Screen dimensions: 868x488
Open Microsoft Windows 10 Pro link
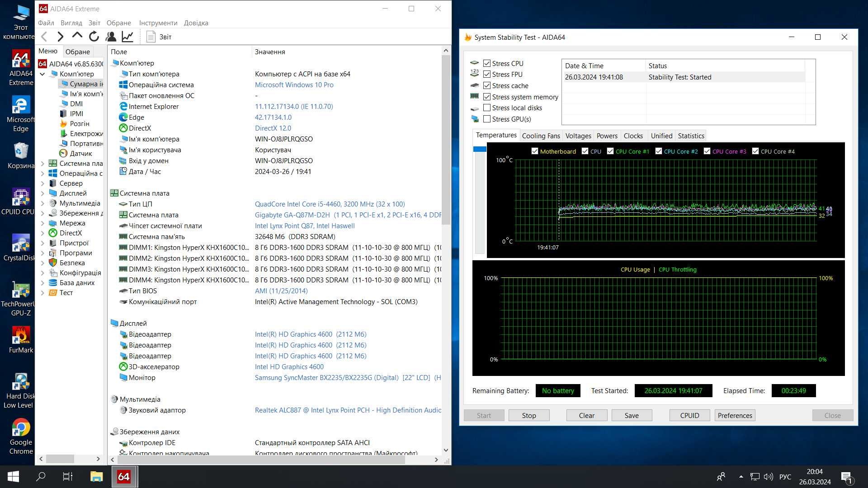pyautogui.click(x=294, y=84)
